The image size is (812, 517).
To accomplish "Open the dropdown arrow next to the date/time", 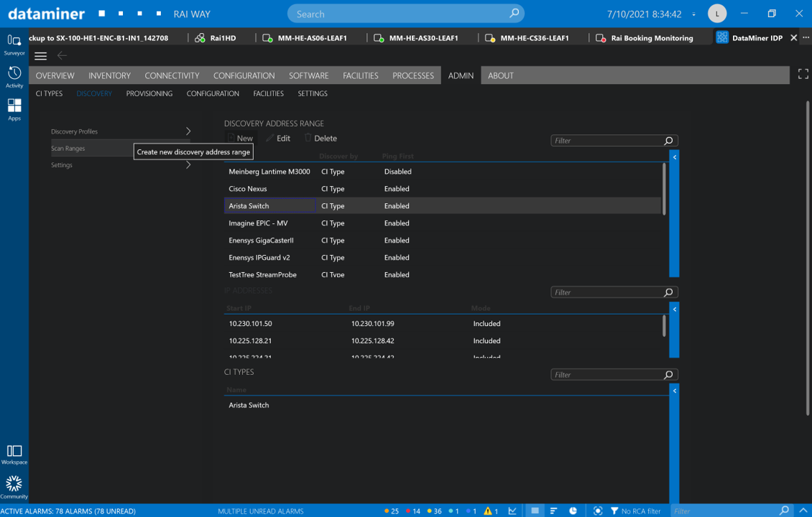I will coord(693,14).
